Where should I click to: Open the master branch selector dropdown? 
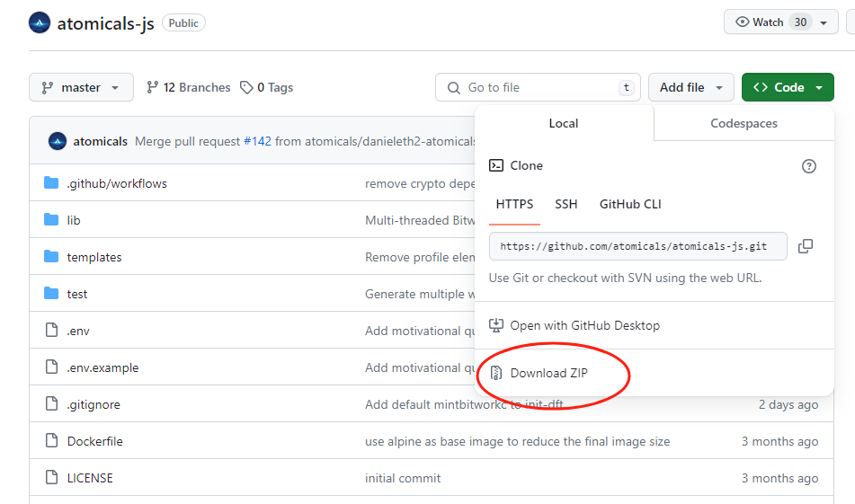click(81, 87)
